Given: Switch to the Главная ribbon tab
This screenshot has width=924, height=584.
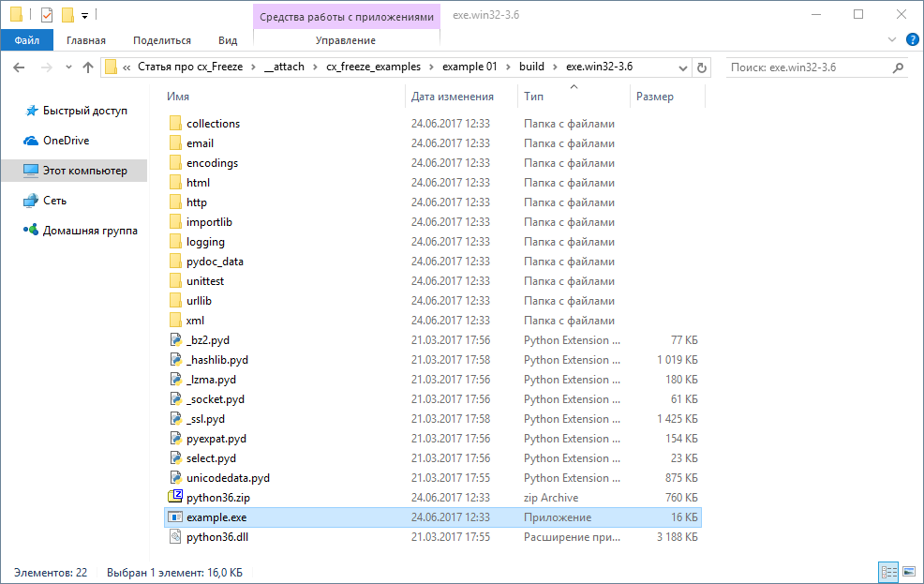Looking at the screenshot, I should [x=86, y=40].
